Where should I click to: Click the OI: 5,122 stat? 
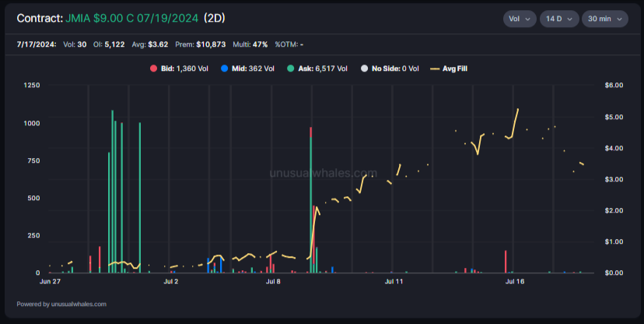[x=109, y=44]
